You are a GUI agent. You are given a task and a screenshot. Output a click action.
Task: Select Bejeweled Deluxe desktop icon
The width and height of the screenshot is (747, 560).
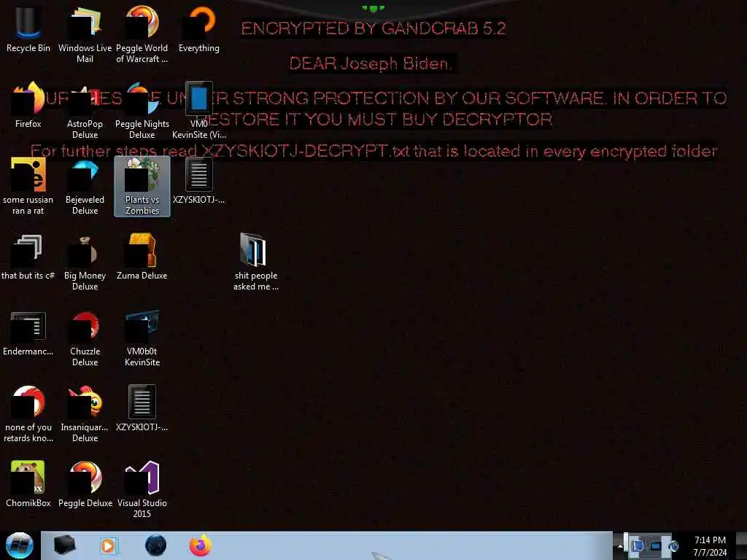(85, 186)
